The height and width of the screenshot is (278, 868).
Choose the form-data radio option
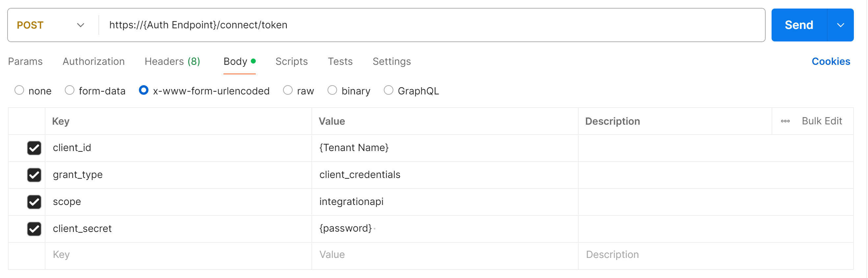pos(70,90)
